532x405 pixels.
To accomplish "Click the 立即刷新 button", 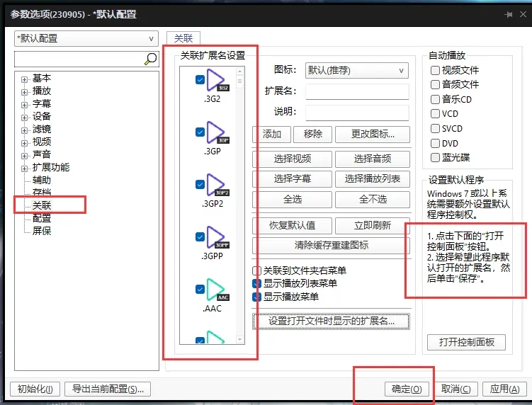I will click(x=373, y=226).
